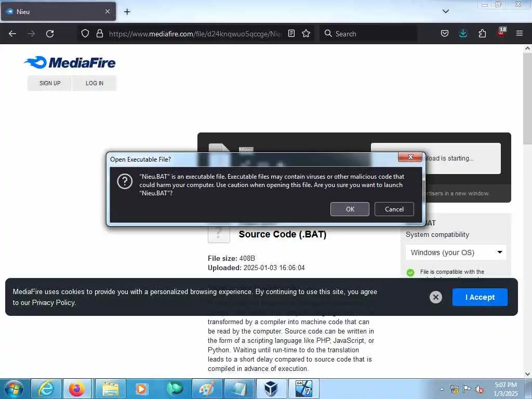532x399 pixels.
Task: Click the site padlock security icon
Action: (x=99, y=33)
